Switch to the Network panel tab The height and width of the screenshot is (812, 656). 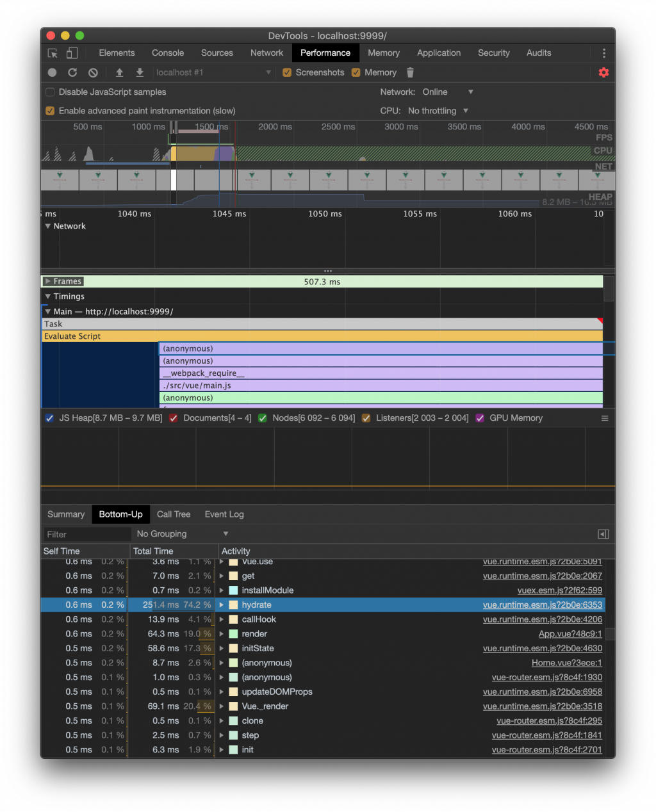pos(266,53)
